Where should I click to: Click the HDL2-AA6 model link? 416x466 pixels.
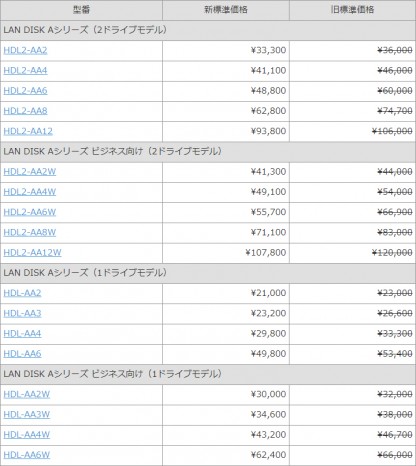click(25, 91)
